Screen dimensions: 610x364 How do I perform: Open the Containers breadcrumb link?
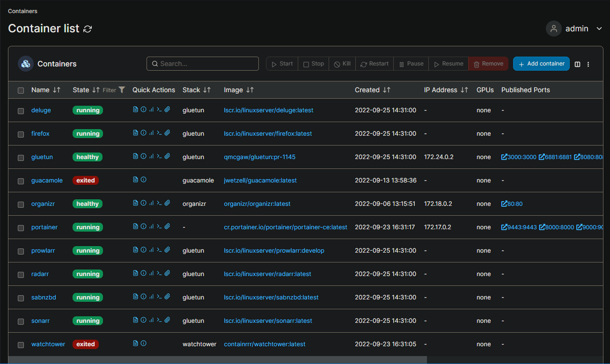pyautogui.click(x=22, y=11)
